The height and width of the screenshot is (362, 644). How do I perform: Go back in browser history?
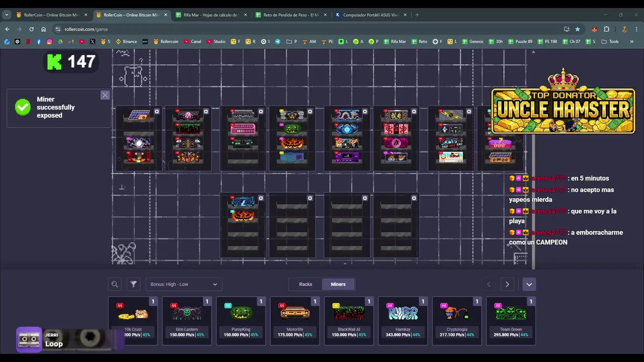tap(7, 29)
